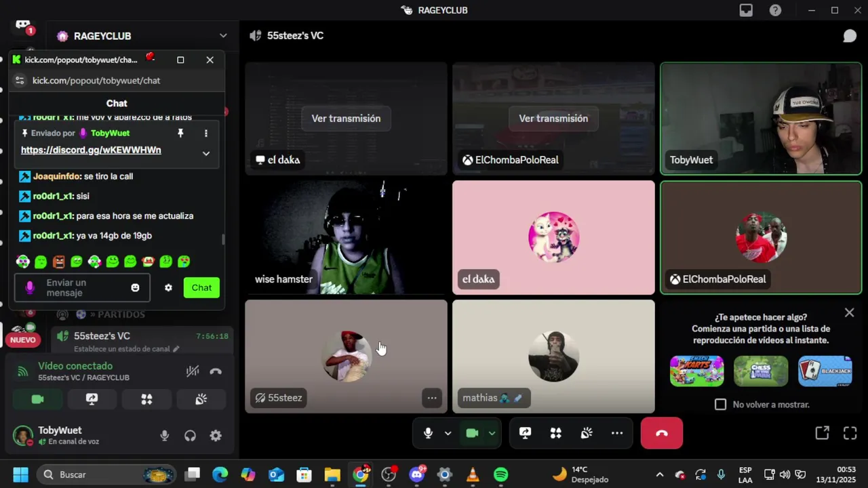Open the pinned discord.gg invite link
The height and width of the screenshot is (488, 868).
(91, 150)
